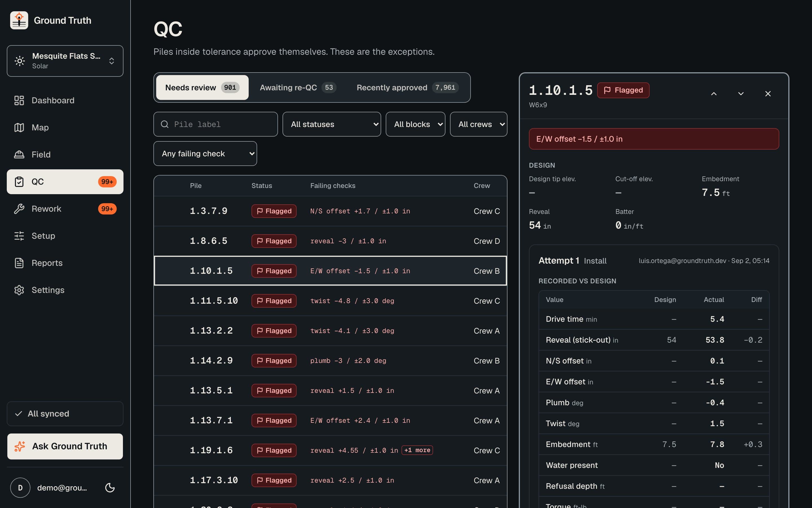
Task: Click the Ask Ground Truth sparkle icon
Action: coord(20,446)
